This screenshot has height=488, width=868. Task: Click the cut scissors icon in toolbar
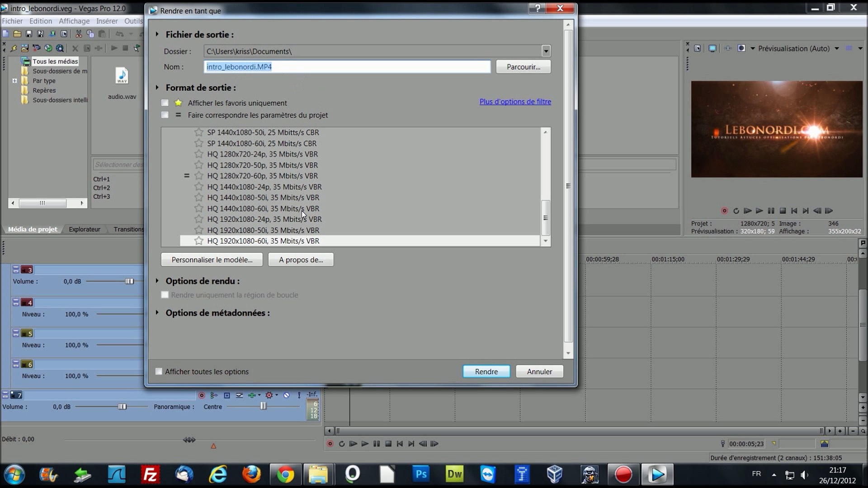[x=79, y=34]
